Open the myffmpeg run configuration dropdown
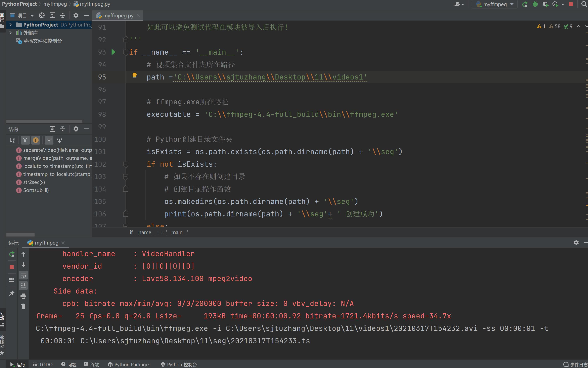 (495, 4)
